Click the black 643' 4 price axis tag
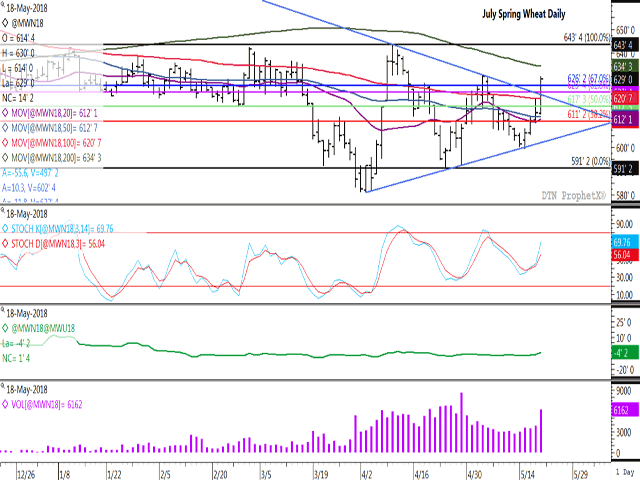 point(625,45)
